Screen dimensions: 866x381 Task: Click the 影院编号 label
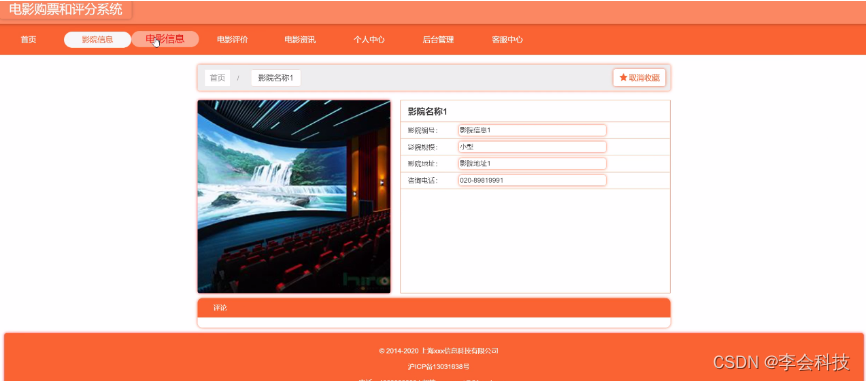tap(423, 130)
